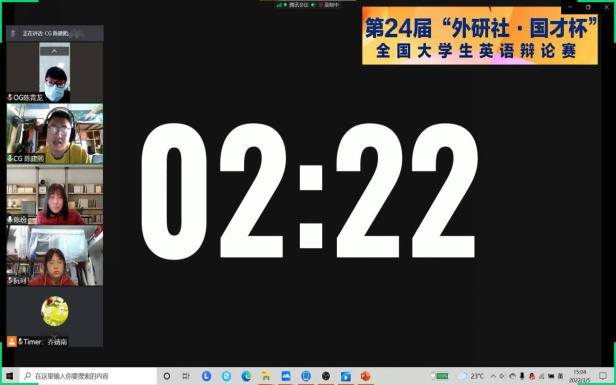Screen dimensions: 616x385
Task: Click the muted microphone icon beside OG陈青龙
Action: (10, 97)
